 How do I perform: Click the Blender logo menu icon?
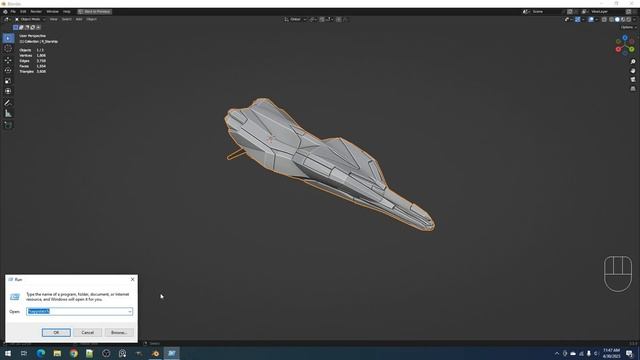[5, 12]
